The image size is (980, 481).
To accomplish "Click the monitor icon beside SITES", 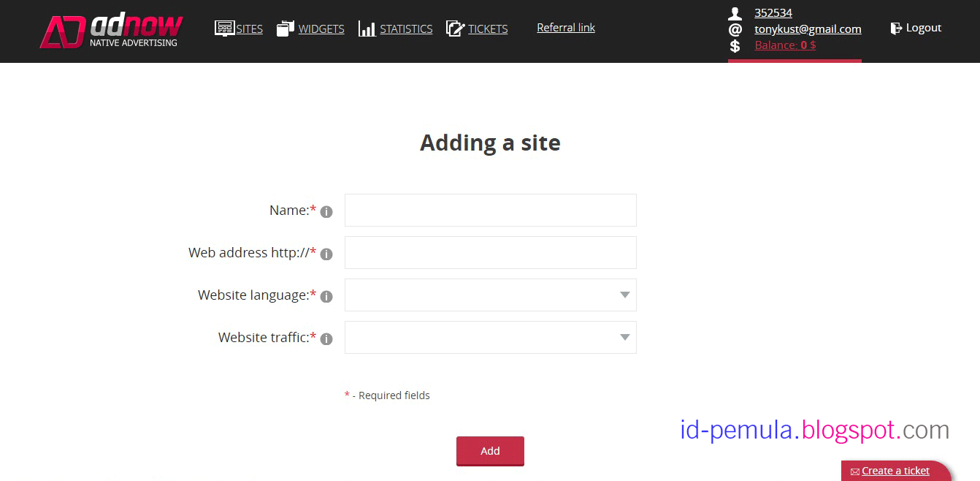I will [x=224, y=29].
